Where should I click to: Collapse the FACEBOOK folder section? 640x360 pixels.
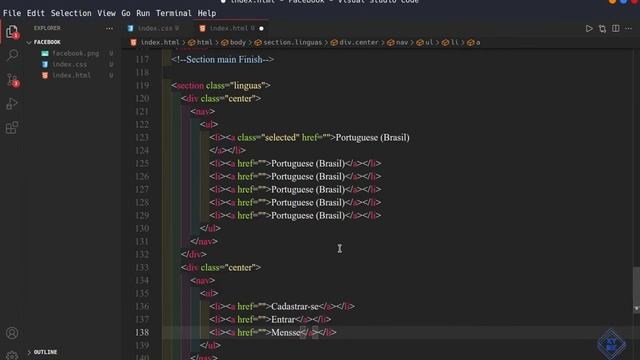[x=43, y=42]
